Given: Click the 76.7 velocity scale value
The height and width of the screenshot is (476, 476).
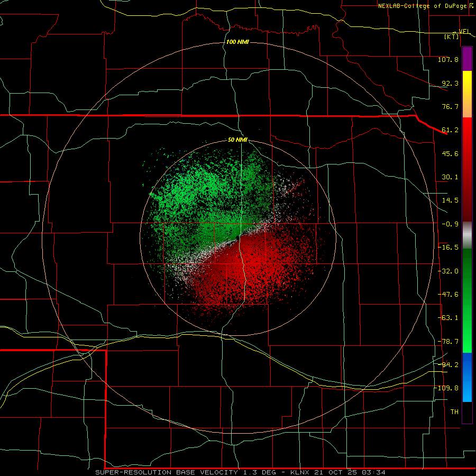Looking at the screenshot, I should coord(450,106).
